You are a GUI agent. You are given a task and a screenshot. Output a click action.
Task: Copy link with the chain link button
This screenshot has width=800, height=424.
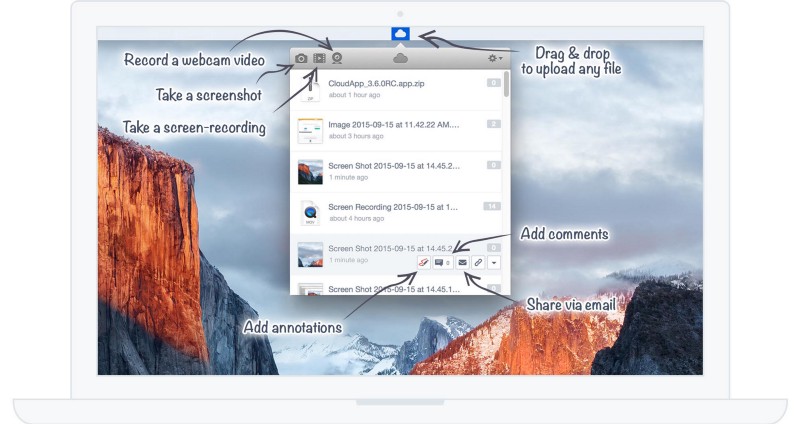tap(478, 262)
